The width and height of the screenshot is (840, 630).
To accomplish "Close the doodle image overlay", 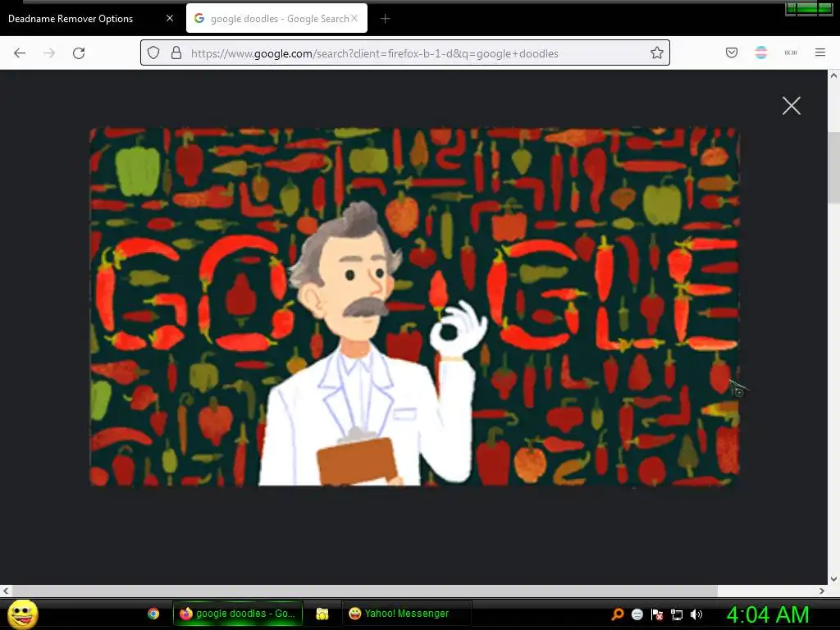I will pyautogui.click(x=792, y=106).
